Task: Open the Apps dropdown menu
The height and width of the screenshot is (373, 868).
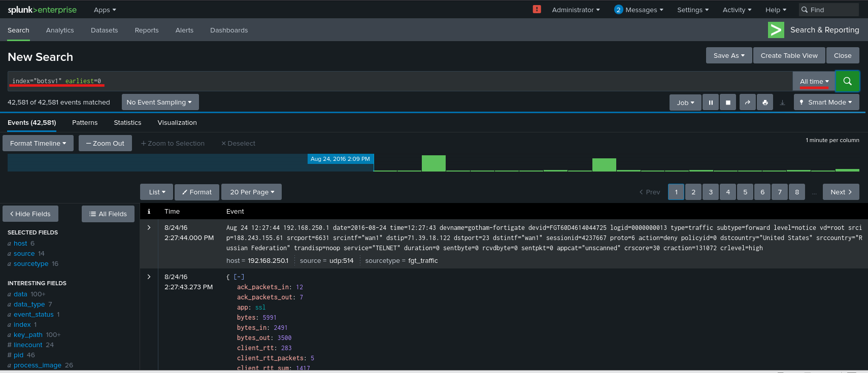Action: coord(105,10)
